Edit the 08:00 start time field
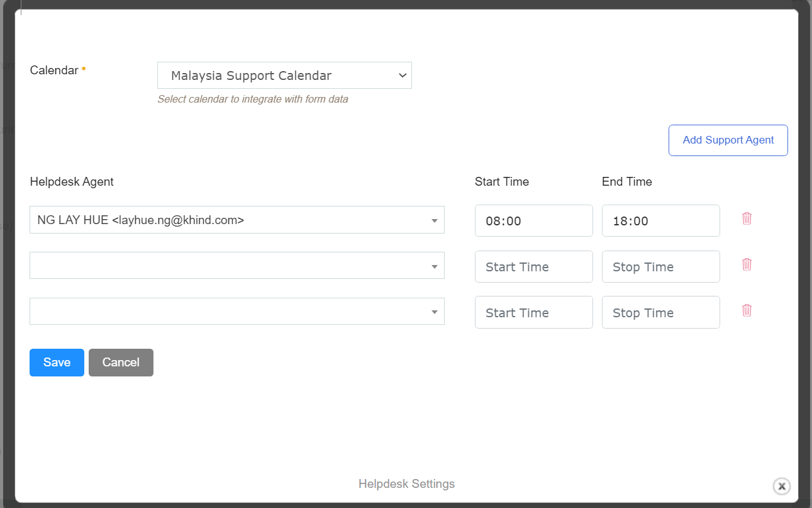Image resolution: width=812 pixels, height=508 pixels. 533,221
